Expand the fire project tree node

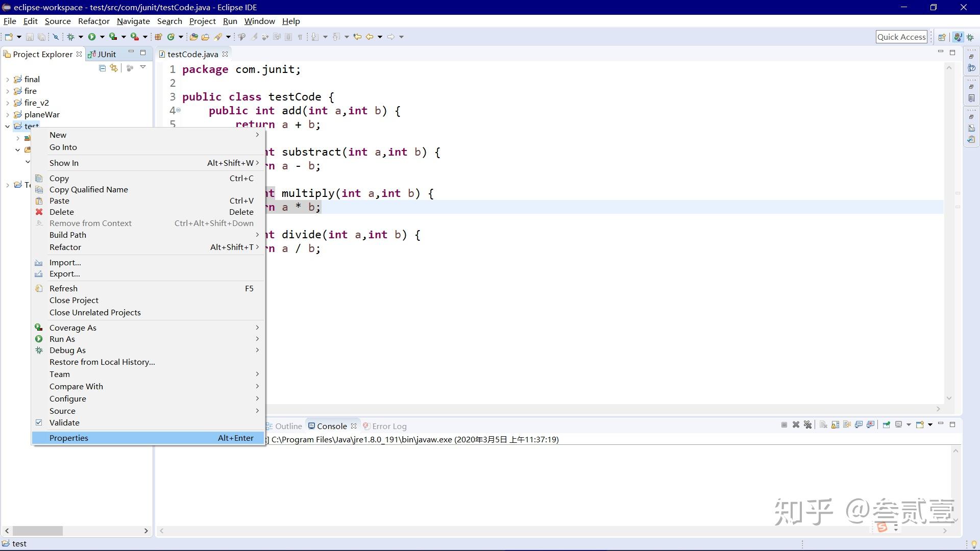pos(8,91)
